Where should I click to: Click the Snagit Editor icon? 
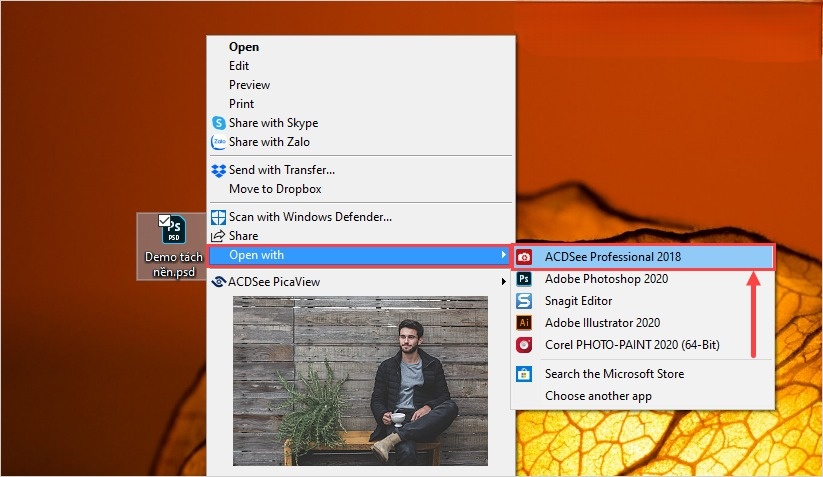tap(524, 301)
